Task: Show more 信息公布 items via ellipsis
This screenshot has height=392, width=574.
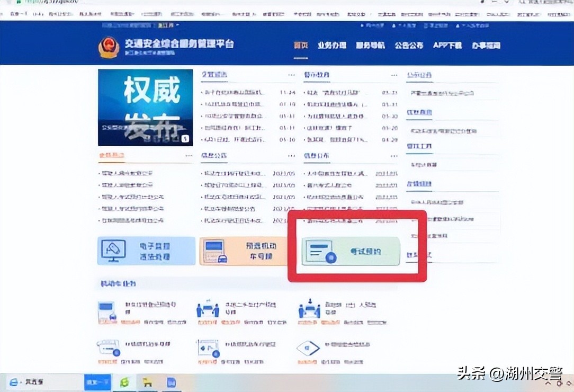Action: click(x=394, y=156)
